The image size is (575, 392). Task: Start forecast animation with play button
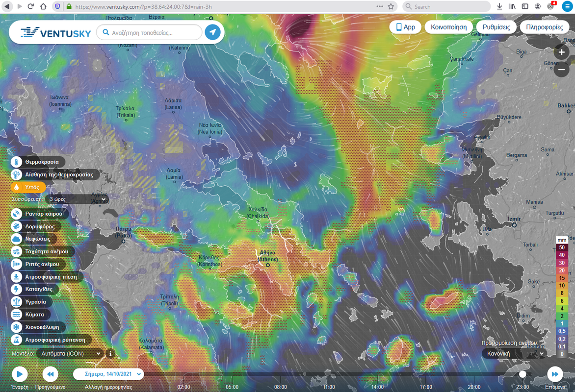[20, 374]
